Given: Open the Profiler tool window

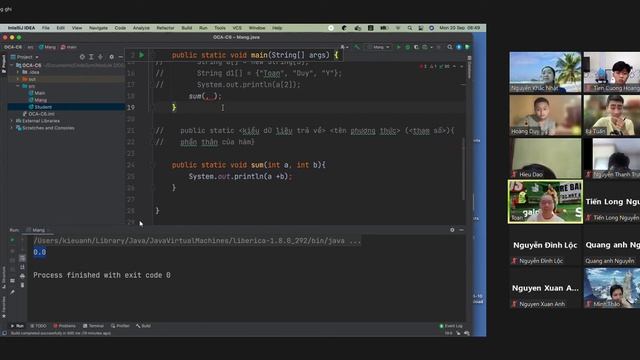Looking at the screenshot, I should pos(120,326).
